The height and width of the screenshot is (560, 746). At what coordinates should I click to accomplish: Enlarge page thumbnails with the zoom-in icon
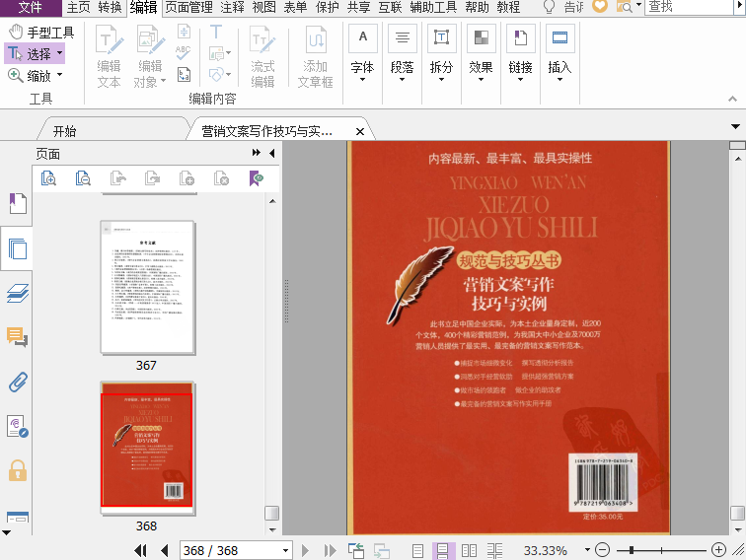coord(48,178)
